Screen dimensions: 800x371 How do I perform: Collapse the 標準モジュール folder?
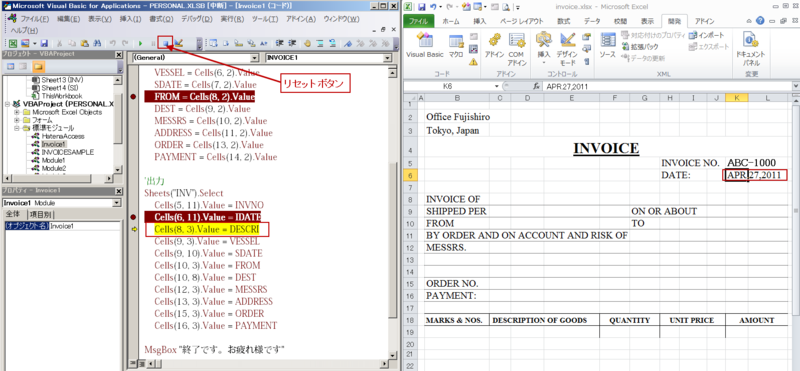tap(17, 128)
